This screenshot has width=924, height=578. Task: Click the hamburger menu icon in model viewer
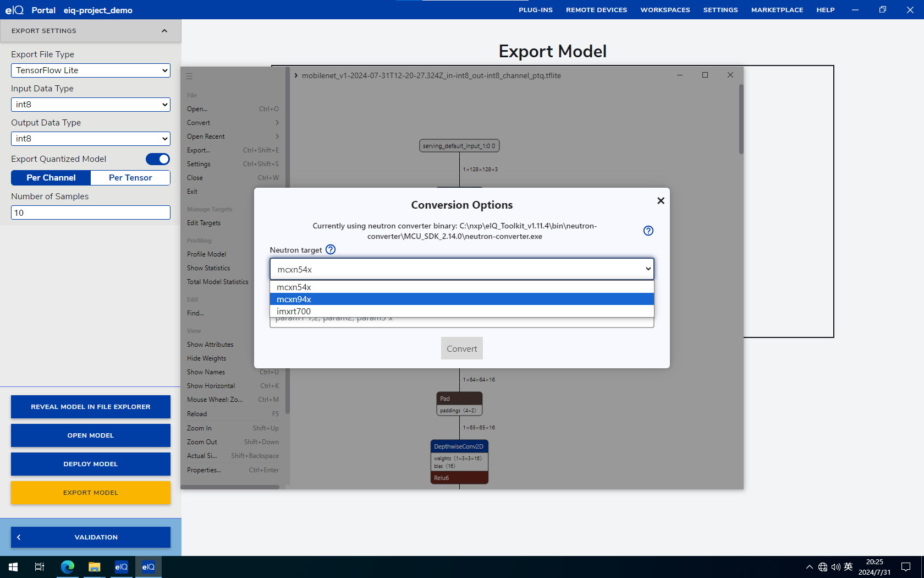(189, 77)
